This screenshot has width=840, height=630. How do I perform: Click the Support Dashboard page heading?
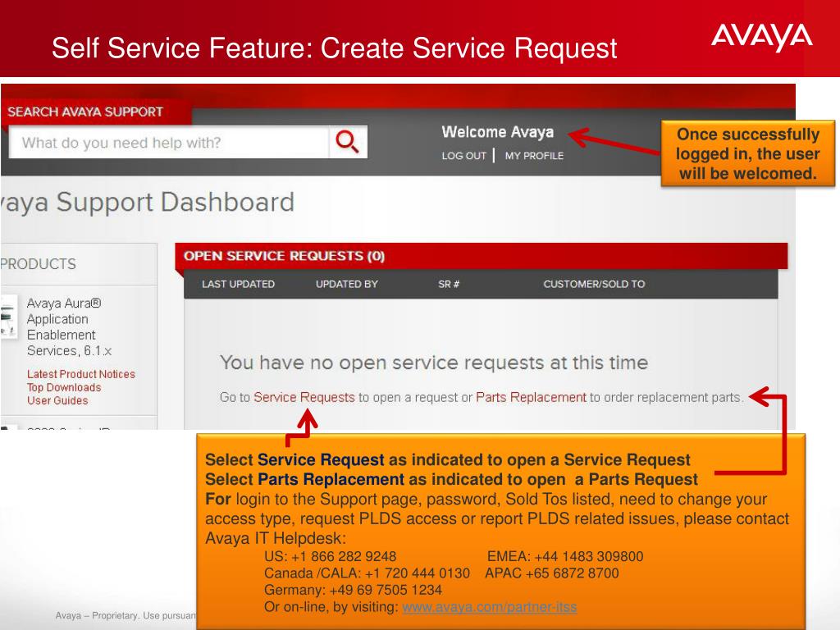(148, 203)
